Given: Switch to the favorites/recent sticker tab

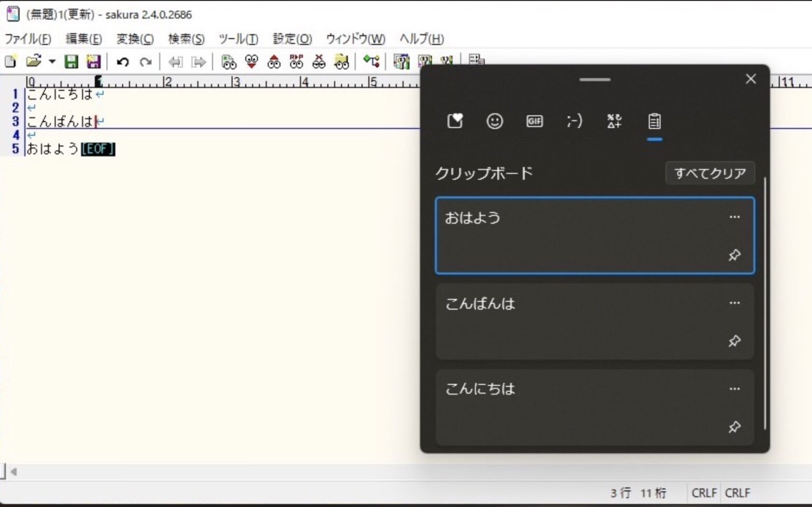Looking at the screenshot, I should coord(455,121).
